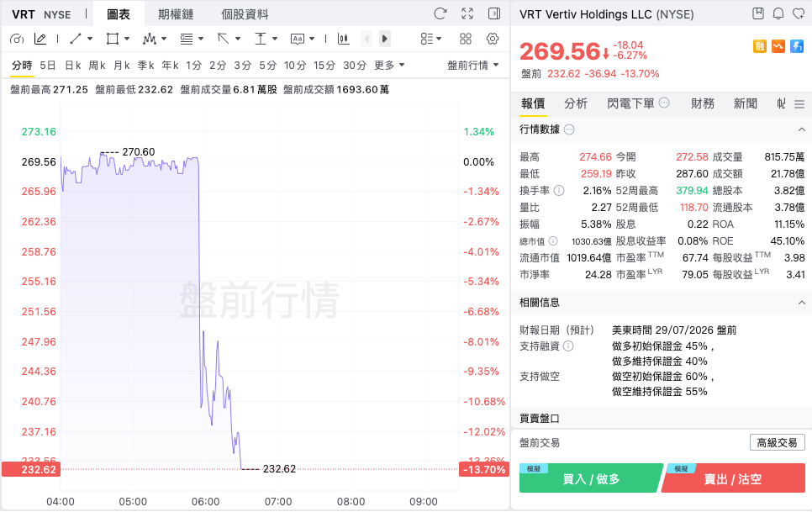Click the 賣出 / 沽空 button
Image resolution: width=812 pixels, height=512 pixels.
(733, 478)
